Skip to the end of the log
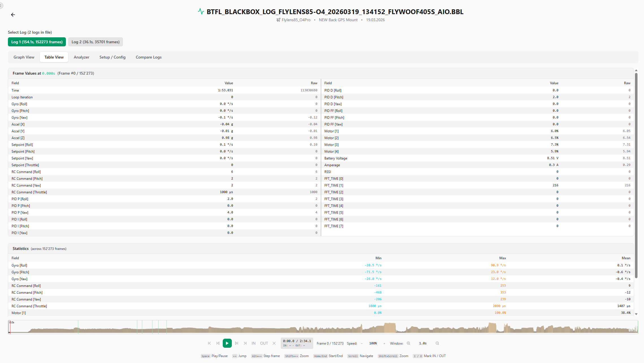The width and height of the screenshot is (644, 363). point(245,343)
